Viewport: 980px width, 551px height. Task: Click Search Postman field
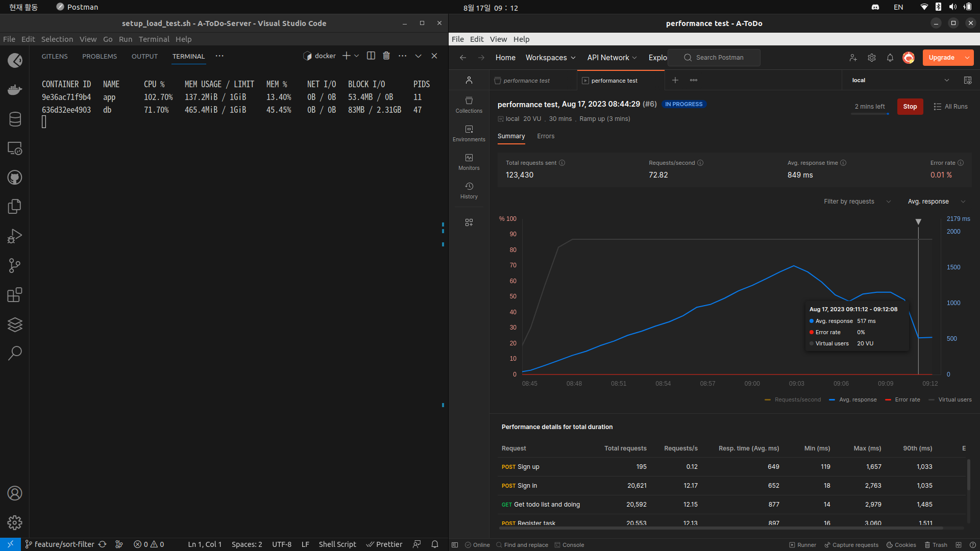(714, 58)
